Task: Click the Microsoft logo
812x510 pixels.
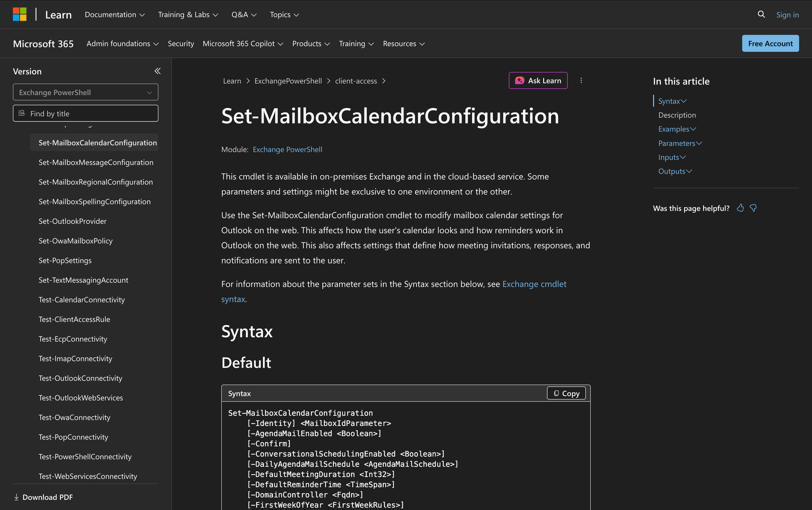Action: click(19, 14)
